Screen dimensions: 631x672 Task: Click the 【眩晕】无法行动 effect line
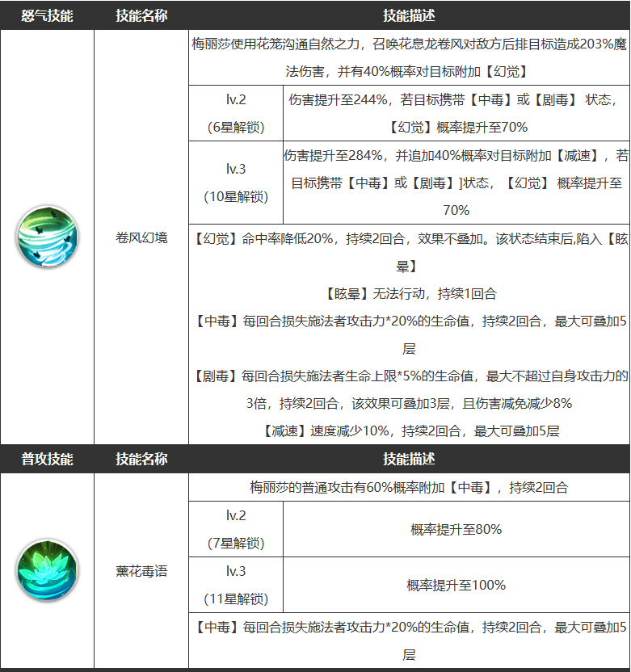pos(410,293)
